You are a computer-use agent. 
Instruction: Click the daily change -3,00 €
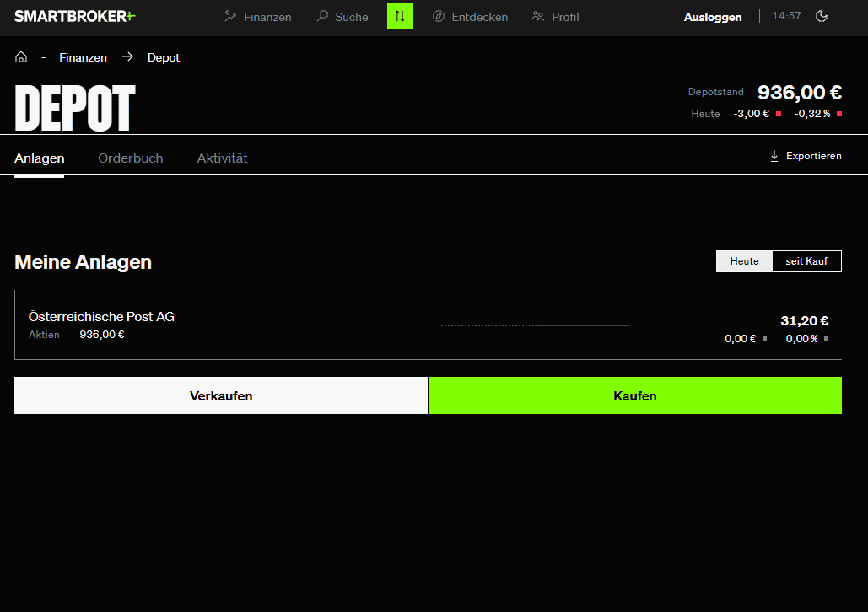click(752, 114)
